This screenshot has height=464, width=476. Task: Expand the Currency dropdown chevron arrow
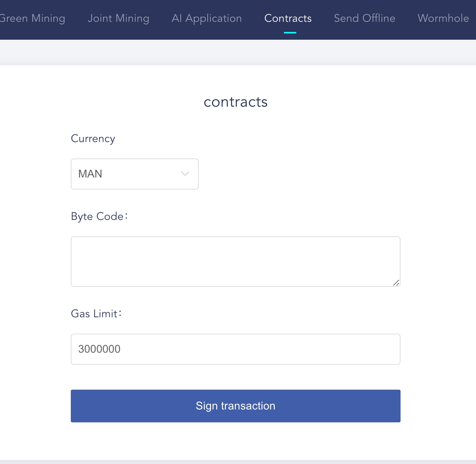(185, 174)
